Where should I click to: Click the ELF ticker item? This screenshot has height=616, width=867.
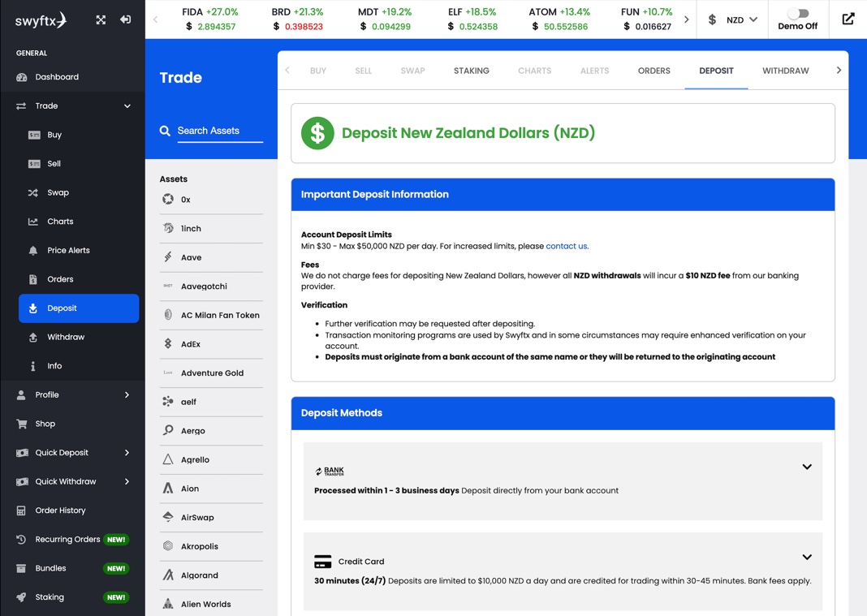coord(472,19)
